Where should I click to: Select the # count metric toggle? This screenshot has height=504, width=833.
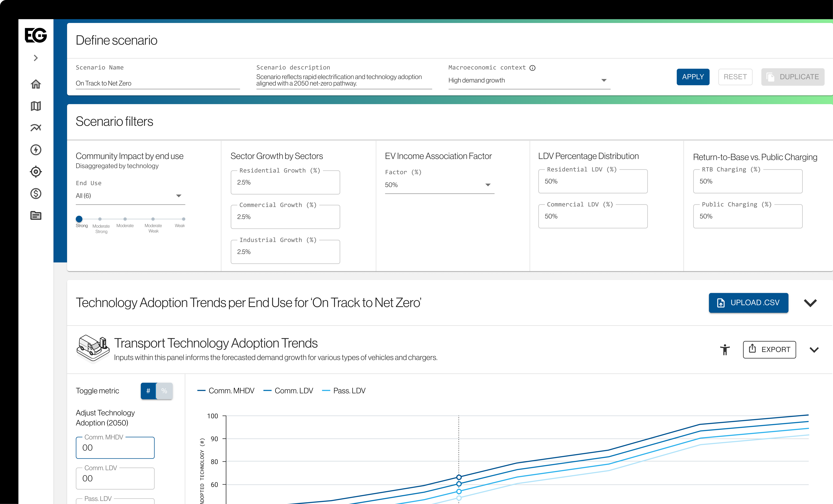point(148,391)
